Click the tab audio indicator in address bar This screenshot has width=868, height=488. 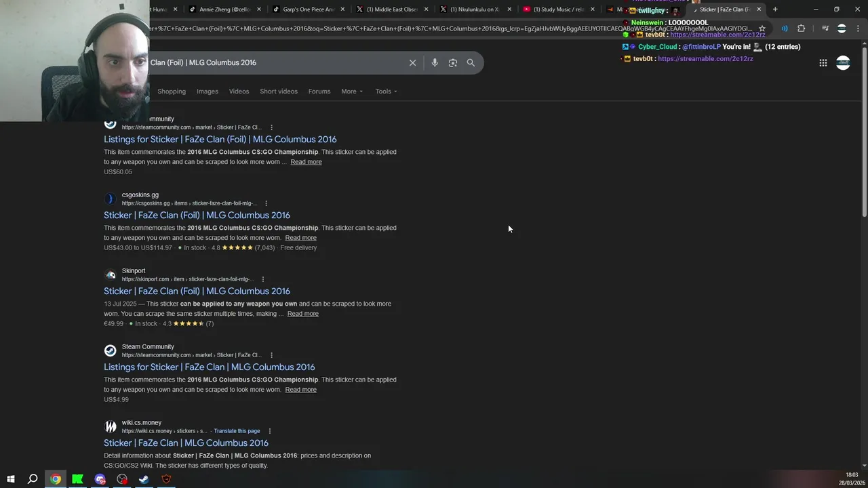[x=785, y=28]
